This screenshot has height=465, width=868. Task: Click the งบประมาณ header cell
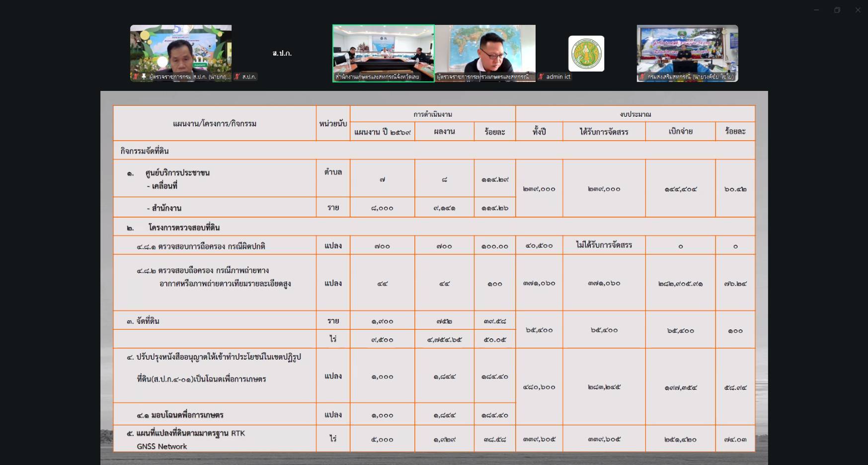pos(635,114)
